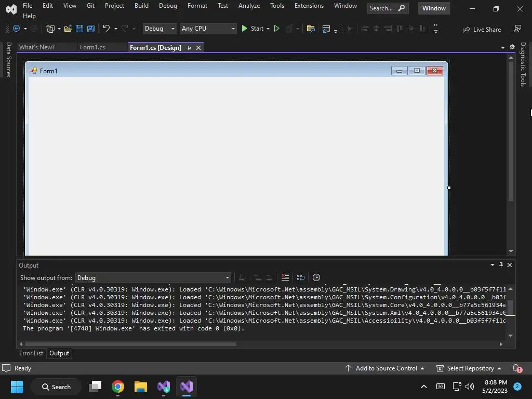Pin the Form1.cs [Design] tab
532x399 pixels.
189,48
